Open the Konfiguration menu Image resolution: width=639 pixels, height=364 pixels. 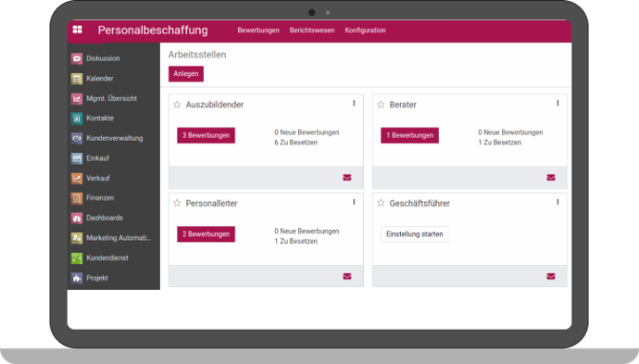click(x=365, y=31)
